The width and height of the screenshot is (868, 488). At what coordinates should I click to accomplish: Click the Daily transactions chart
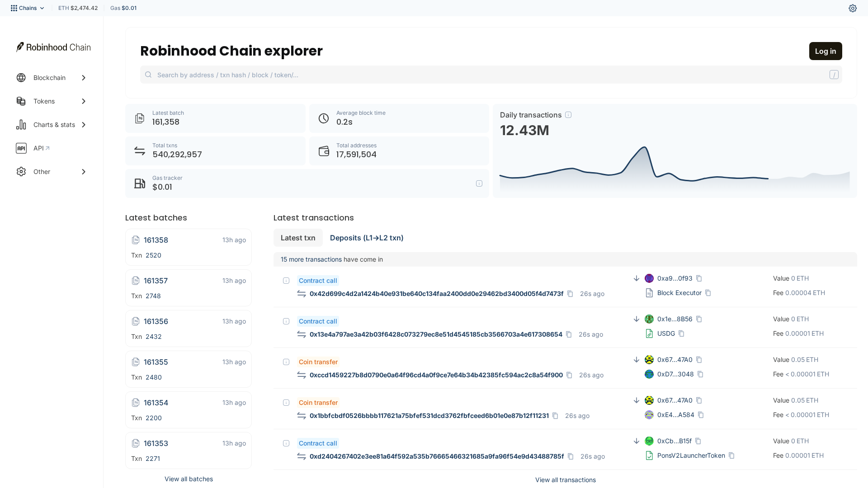pyautogui.click(x=675, y=169)
